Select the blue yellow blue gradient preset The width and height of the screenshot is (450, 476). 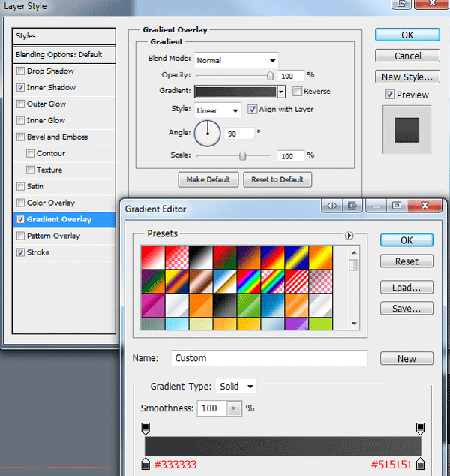click(296, 258)
